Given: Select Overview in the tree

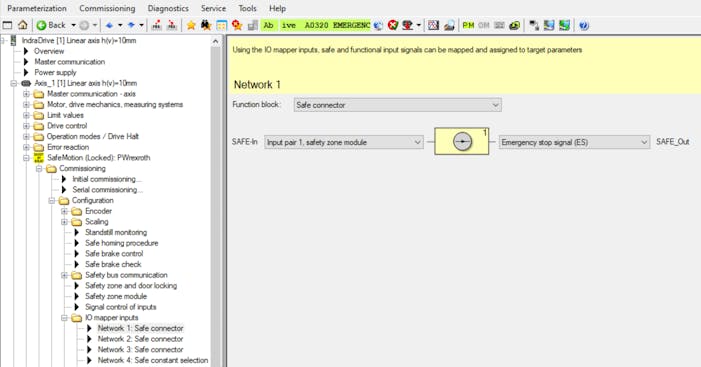Looking at the screenshot, I should pyautogui.click(x=49, y=51).
